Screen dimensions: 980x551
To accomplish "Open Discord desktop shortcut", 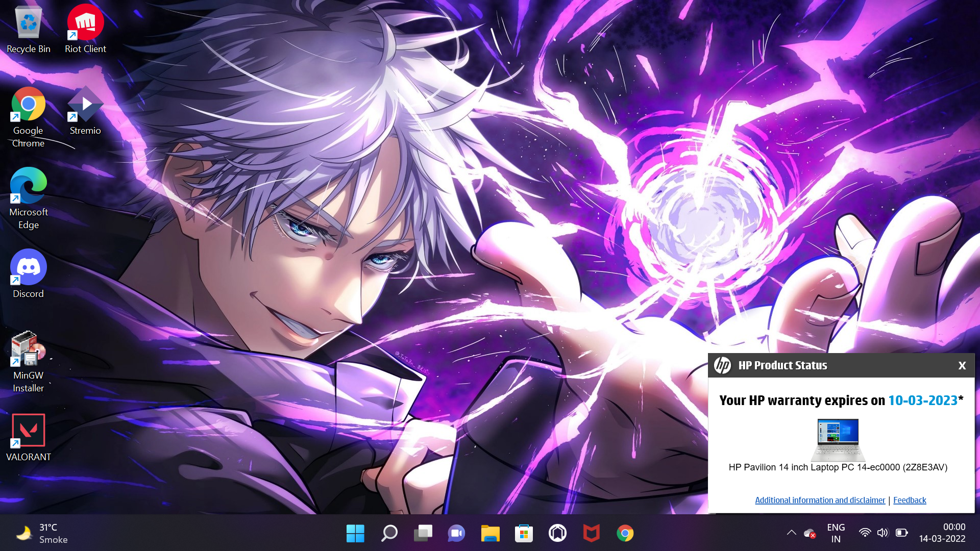I will point(29,273).
